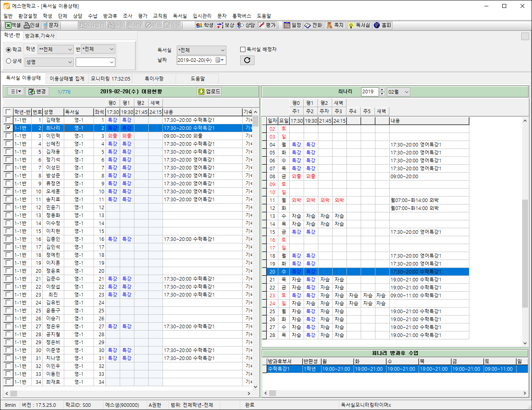
Task: Open the 환경설정 menu
Action: (27, 16)
